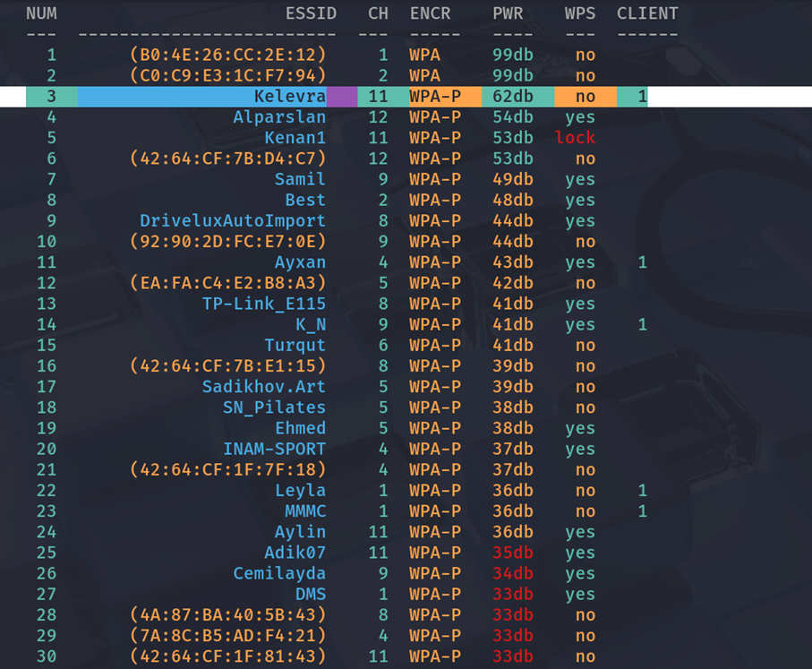Click the NUM column header
This screenshot has height=669, width=812.
pyautogui.click(x=41, y=13)
